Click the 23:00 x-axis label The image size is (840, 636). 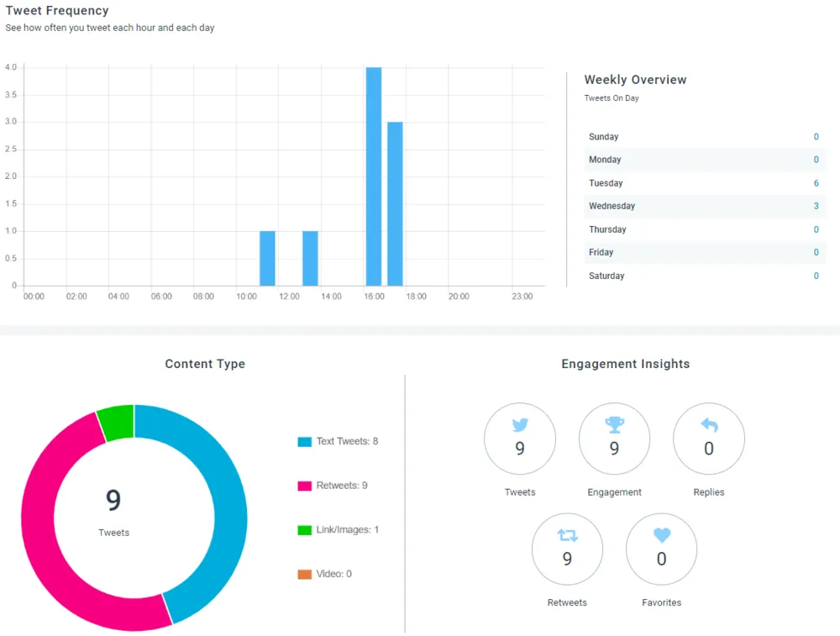(522, 297)
